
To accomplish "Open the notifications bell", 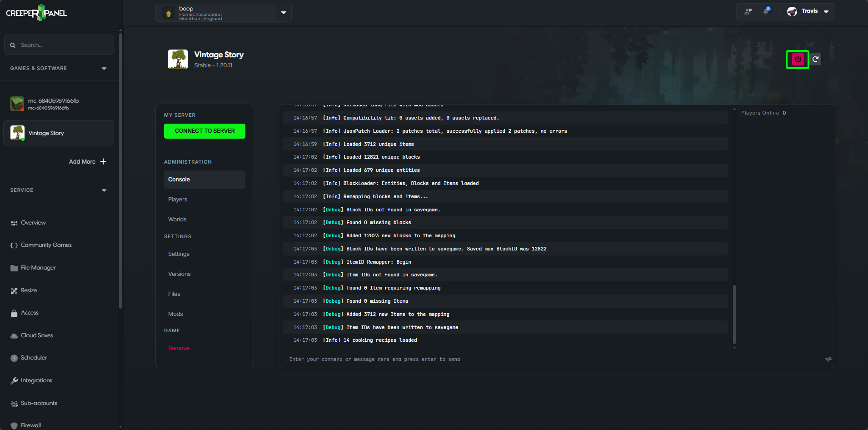I will (766, 11).
